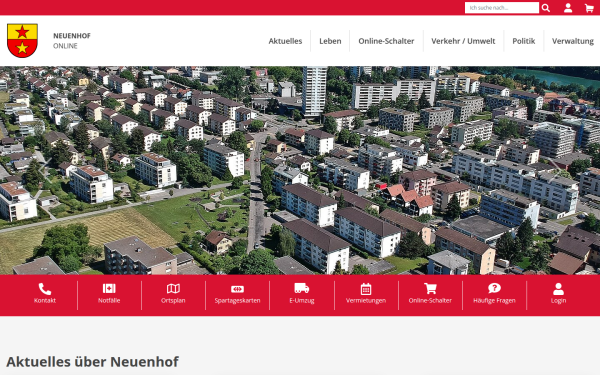Click the Häufige Fragen question bubble icon
The width and height of the screenshot is (600, 375).
click(x=494, y=288)
